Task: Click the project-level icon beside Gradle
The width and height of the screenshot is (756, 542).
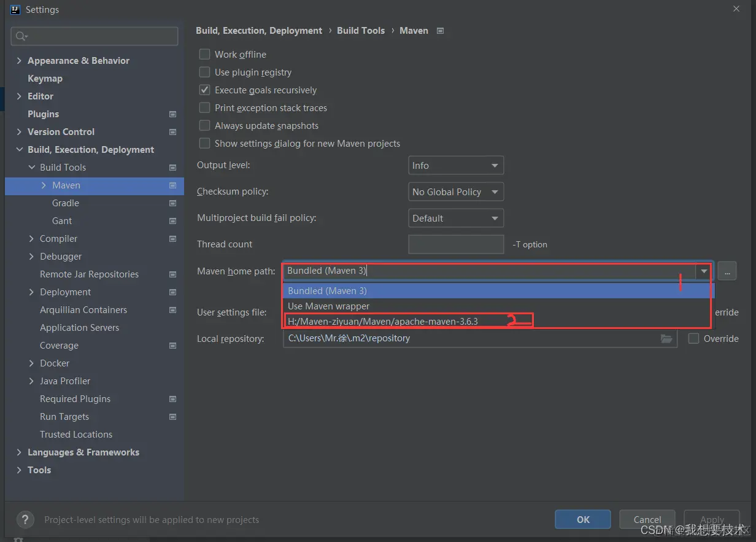Action: [x=172, y=203]
